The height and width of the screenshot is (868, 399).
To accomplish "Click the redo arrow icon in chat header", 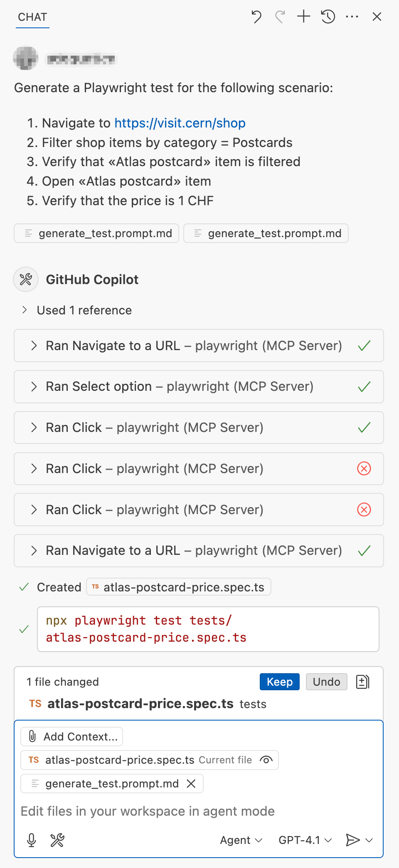I will pos(280,17).
